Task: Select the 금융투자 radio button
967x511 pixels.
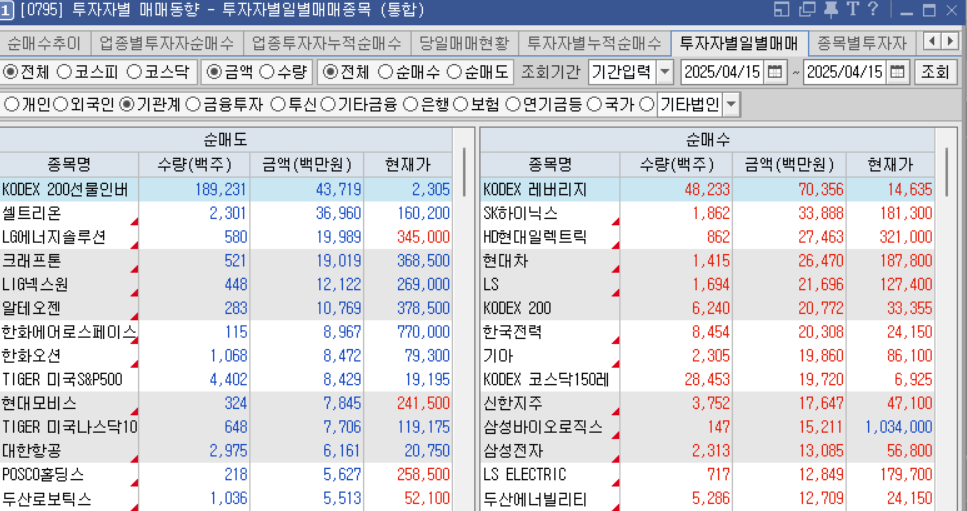Action: [193, 105]
